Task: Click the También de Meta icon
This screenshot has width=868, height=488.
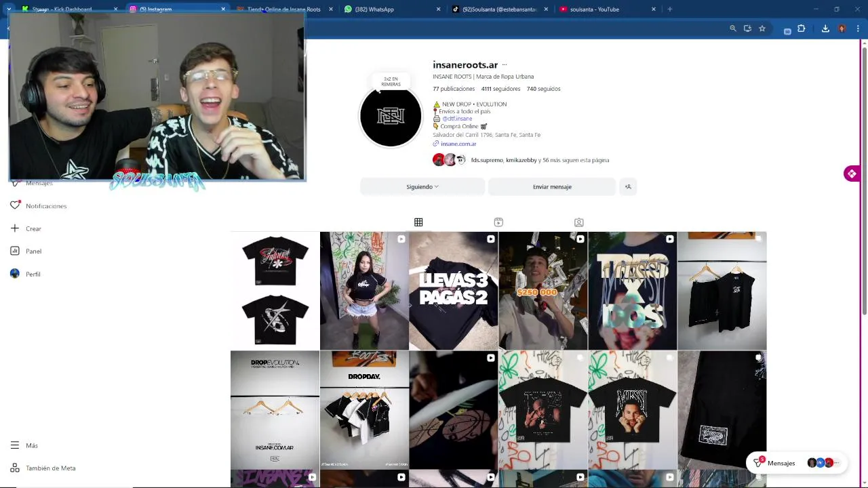Action: (15, 468)
